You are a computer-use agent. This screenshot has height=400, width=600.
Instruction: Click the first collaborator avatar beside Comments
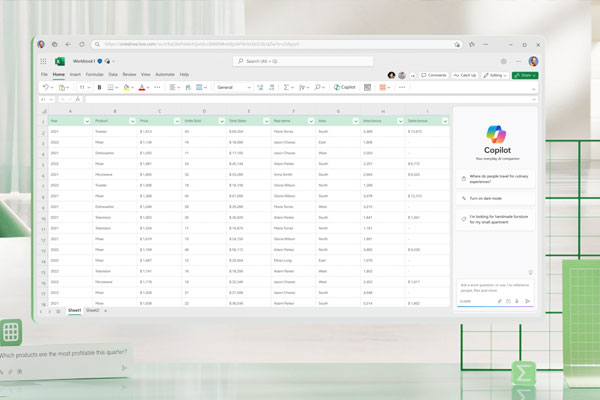391,75
